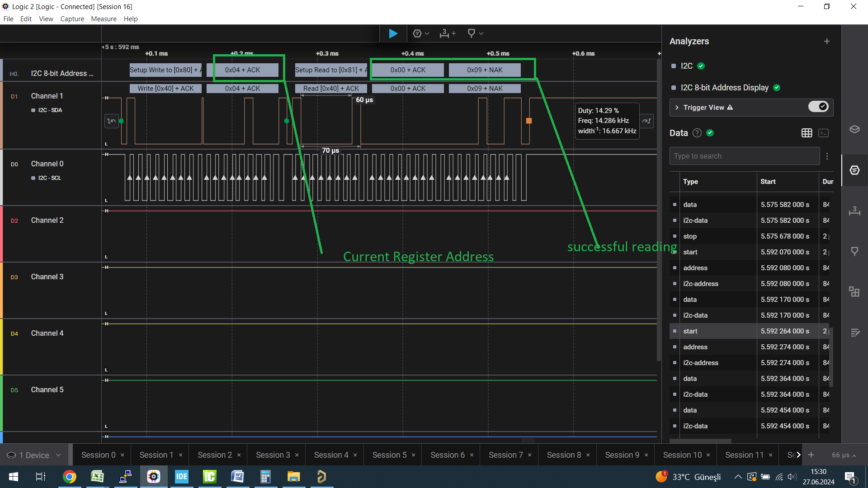Start capture with the blue play button
868x488 pixels.
click(393, 33)
